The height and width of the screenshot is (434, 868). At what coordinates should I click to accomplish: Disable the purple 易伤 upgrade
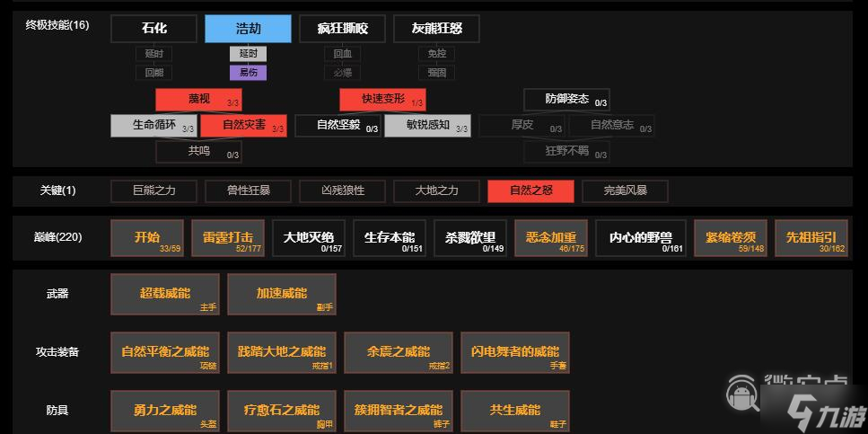pyautogui.click(x=248, y=73)
